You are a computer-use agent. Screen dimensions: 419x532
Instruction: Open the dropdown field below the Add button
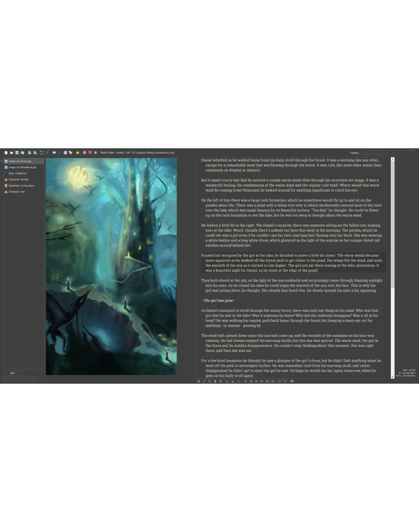click(x=23, y=379)
